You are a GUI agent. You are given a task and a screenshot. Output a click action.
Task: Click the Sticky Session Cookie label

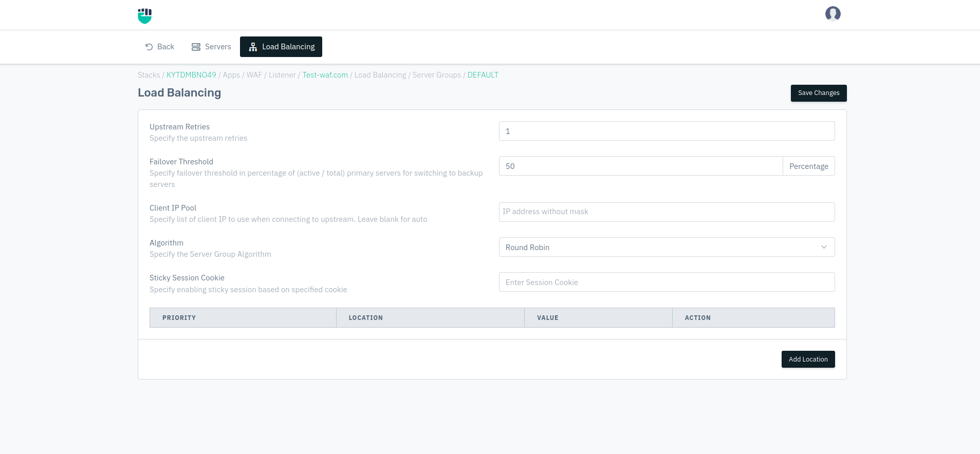pos(187,278)
